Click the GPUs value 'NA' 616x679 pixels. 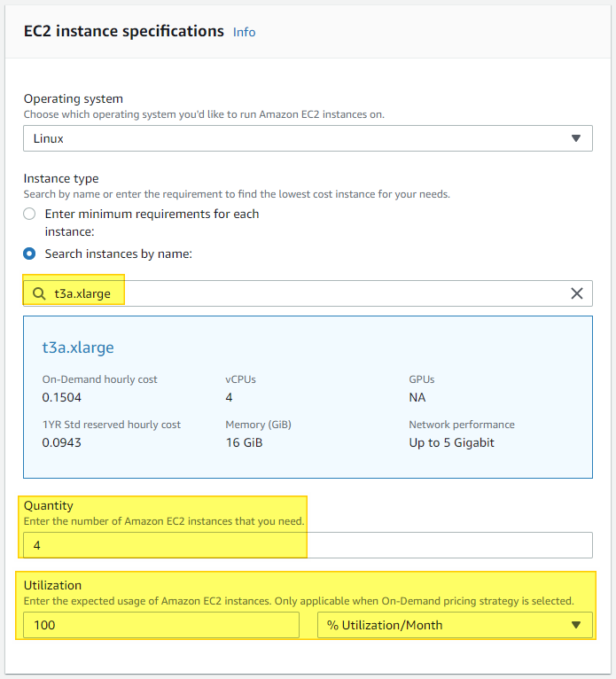(417, 397)
